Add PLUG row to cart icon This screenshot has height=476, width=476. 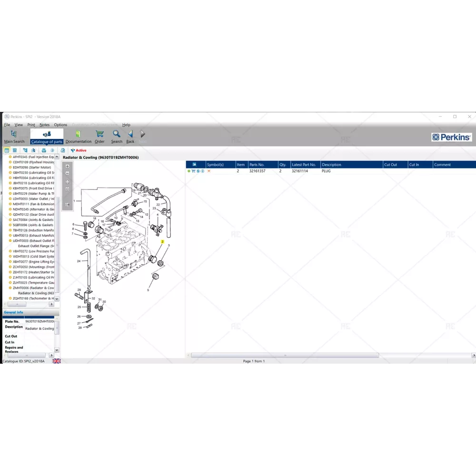tap(194, 171)
